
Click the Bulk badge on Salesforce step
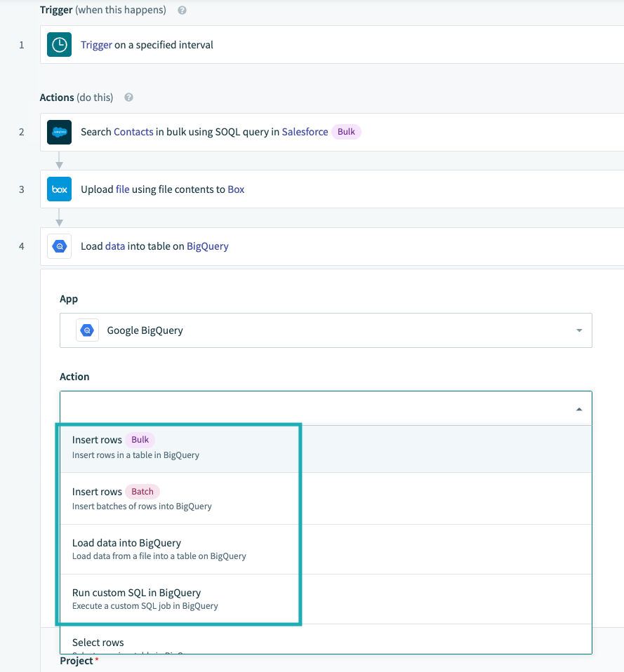(346, 132)
